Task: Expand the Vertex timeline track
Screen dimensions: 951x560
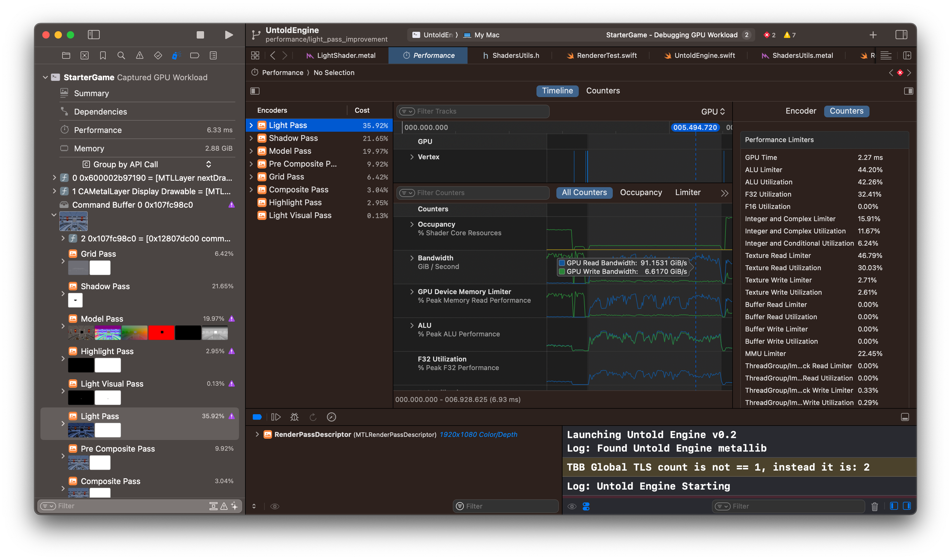Action: point(412,157)
